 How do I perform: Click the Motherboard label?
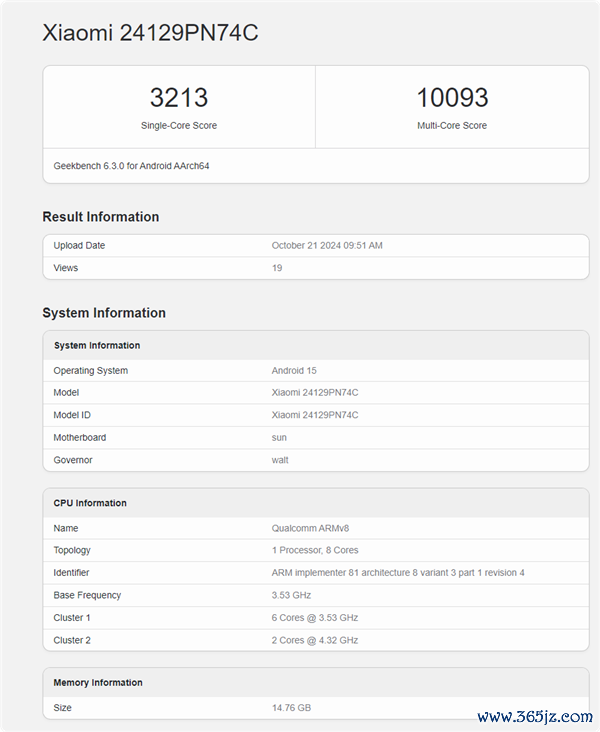click(x=79, y=437)
